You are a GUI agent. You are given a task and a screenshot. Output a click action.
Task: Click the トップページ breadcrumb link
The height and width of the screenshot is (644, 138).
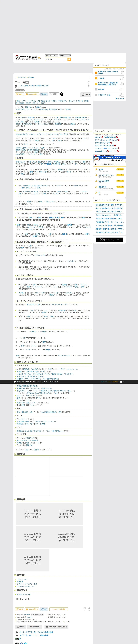(x=22, y=77)
